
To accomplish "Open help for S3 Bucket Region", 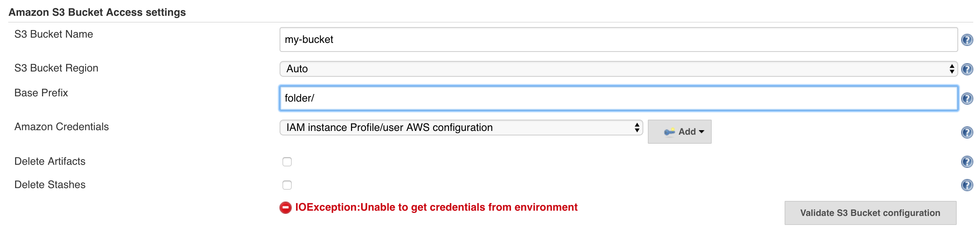I will 967,69.
